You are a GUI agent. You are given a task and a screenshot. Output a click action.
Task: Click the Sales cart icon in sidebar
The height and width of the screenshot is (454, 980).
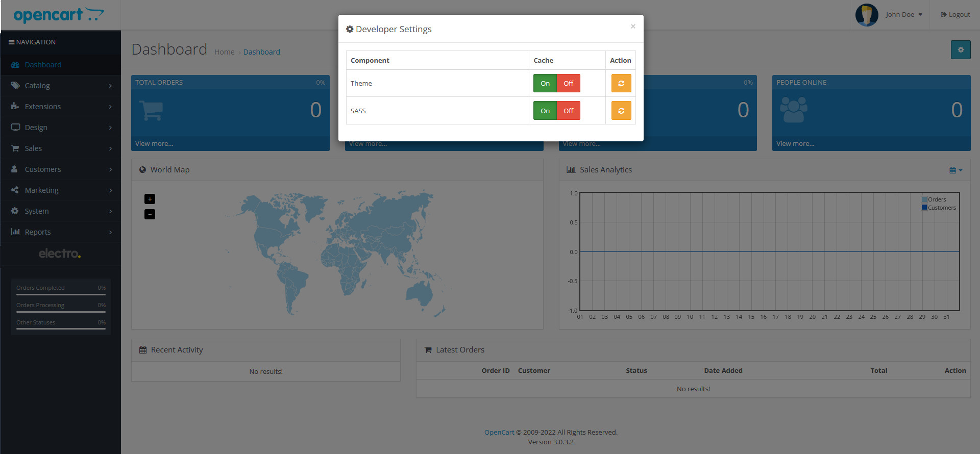click(x=15, y=148)
